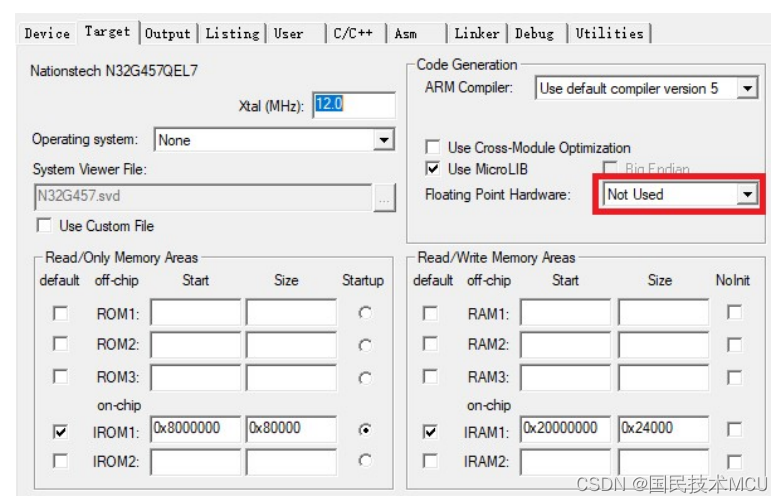Click the System Viewer File browse button
This screenshot has width=783, height=503.
coord(384,197)
